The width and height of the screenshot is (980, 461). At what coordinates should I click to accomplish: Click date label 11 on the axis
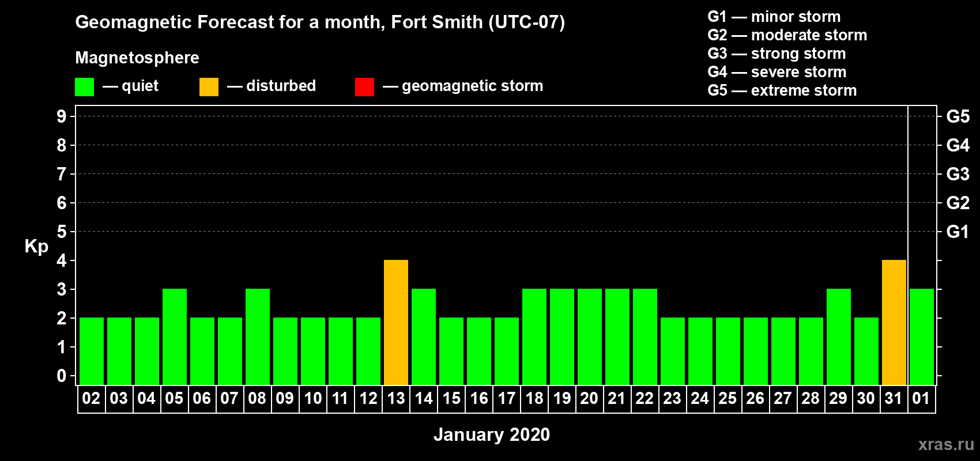(x=340, y=398)
